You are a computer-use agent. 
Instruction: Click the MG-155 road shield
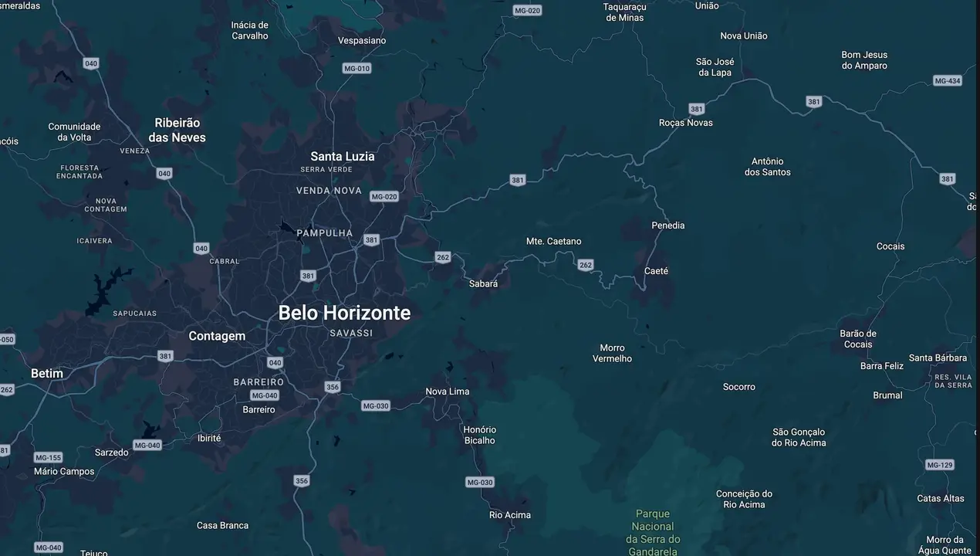(48, 457)
